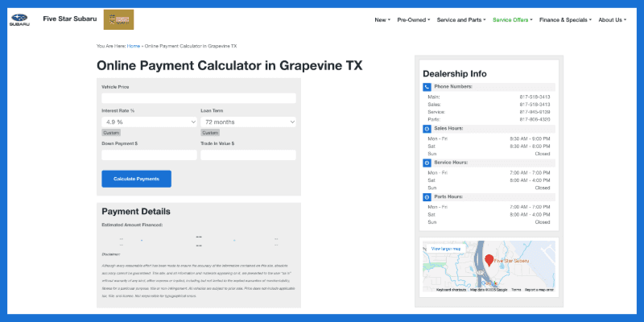Click into the Vehicle Price field
Image resolution: width=644 pixels, height=322 pixels.
(x=199, y=98)
